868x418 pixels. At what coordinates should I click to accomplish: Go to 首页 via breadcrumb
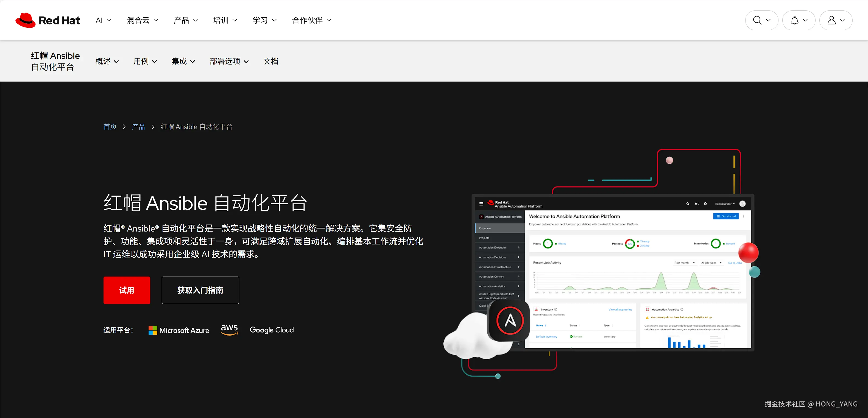pyautogui.click(x=110, y=126)
